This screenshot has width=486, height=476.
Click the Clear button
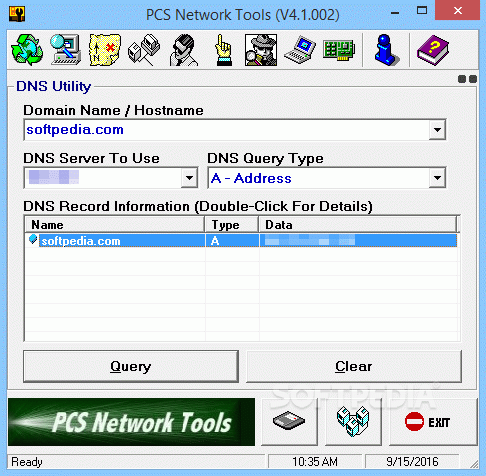coord(354,366)
